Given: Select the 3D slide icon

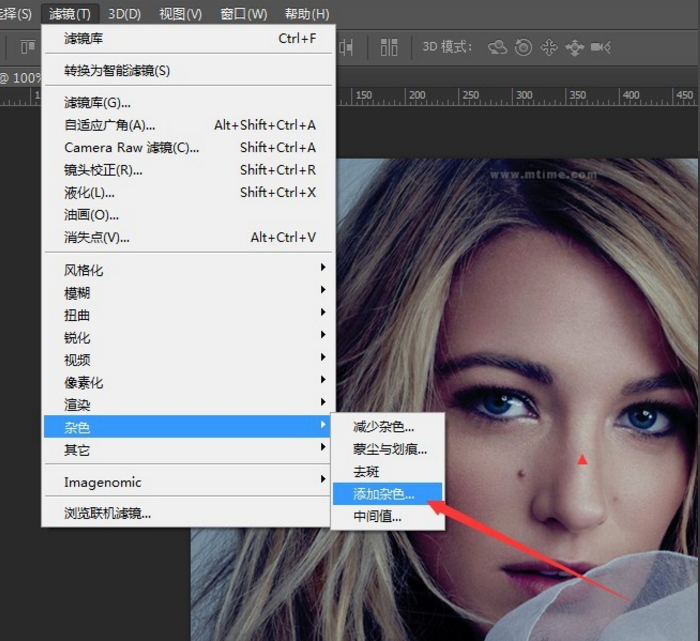Looking at the screenshot, I should click(574, 47).
